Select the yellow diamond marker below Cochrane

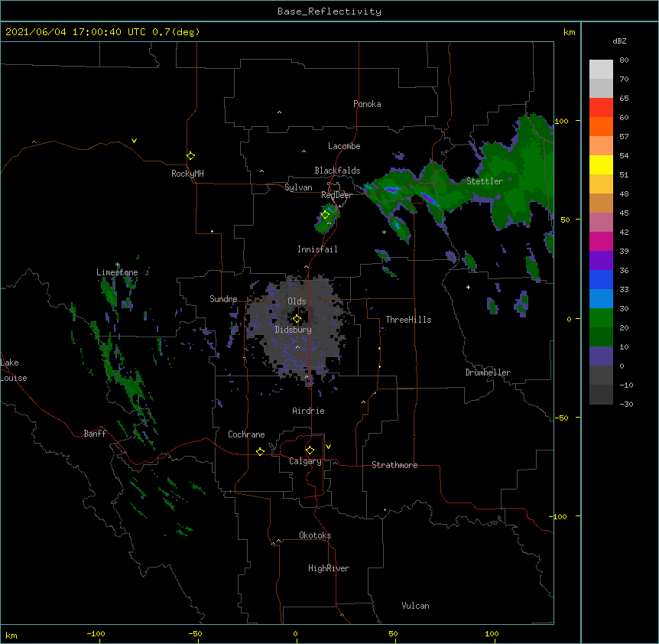[260, 451]
